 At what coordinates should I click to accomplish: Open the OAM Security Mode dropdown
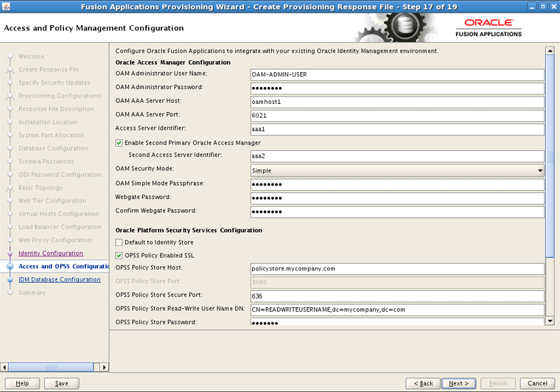click(x=397, y=171)
